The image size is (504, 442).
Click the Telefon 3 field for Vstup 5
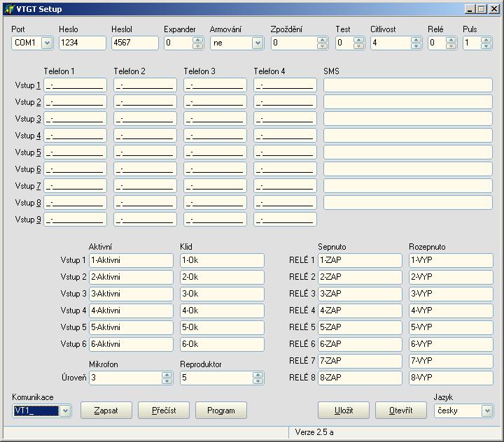point(215,152)
